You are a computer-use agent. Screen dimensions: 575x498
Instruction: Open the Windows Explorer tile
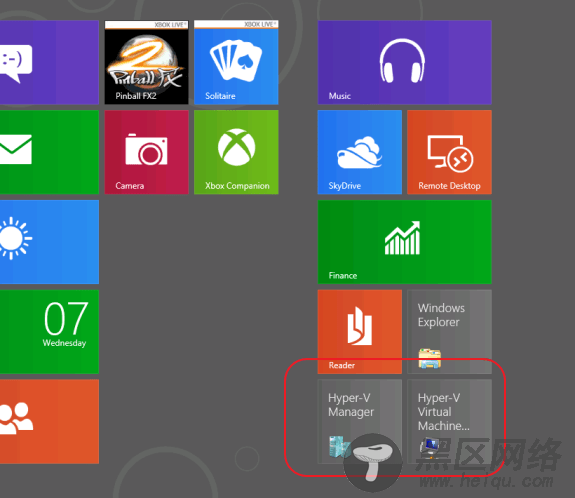tap(450, 332)
